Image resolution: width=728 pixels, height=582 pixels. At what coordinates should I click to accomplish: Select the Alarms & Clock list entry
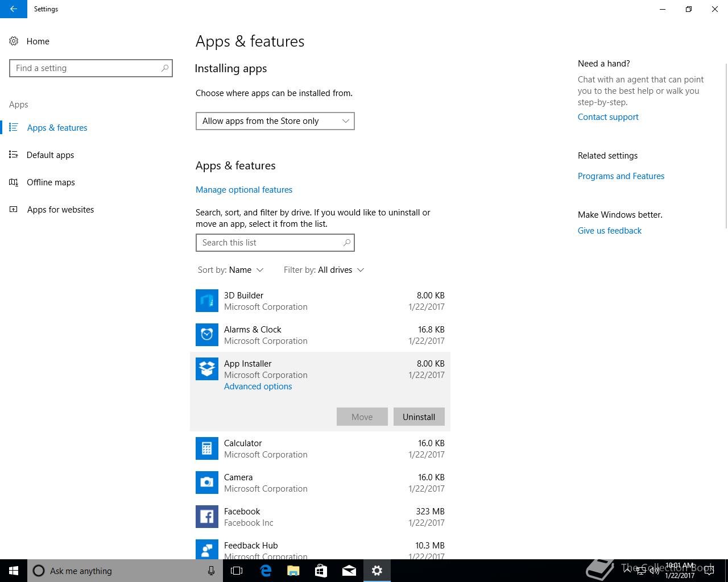coord(320,335)
